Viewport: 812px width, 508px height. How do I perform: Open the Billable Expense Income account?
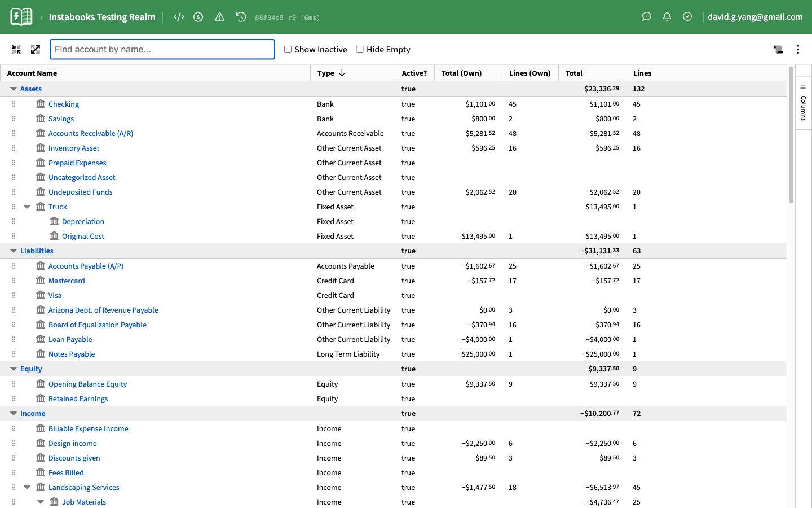pos(89,428)
